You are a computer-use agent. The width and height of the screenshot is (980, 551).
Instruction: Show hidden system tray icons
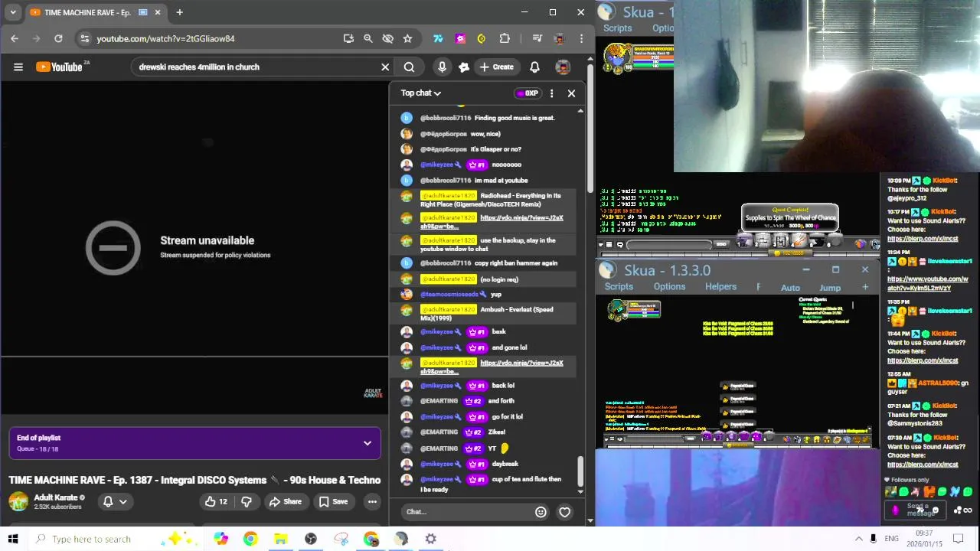tap(858, 539)
